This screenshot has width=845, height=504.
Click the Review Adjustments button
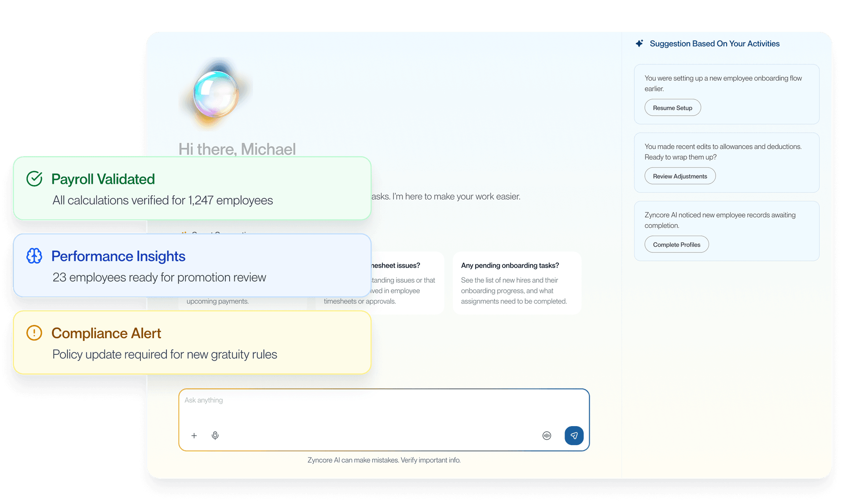click(x=680, y=176)
